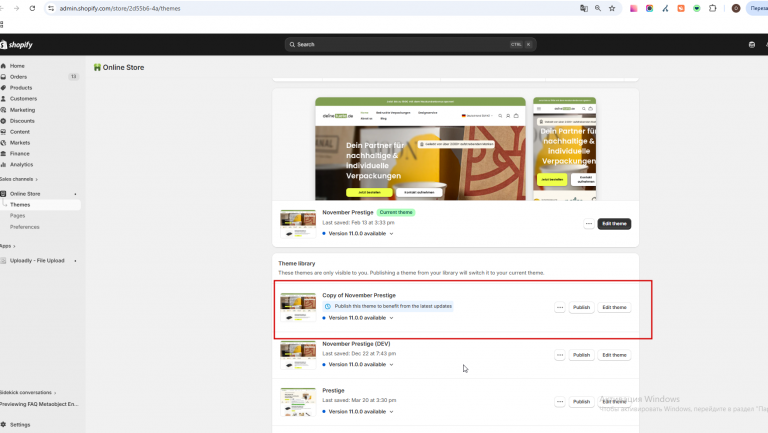Publish the November Prestige (DEV) theme
Viewport: 768px width, 433px height.
[x=581, y=355]
